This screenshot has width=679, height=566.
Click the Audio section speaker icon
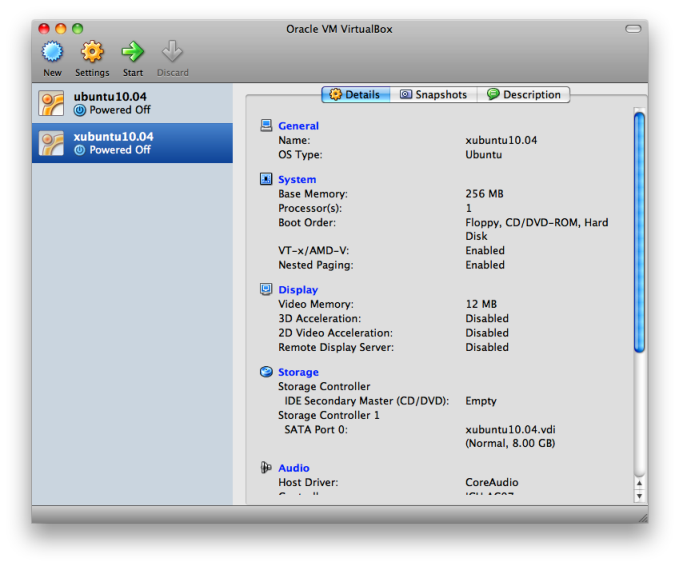266,468
